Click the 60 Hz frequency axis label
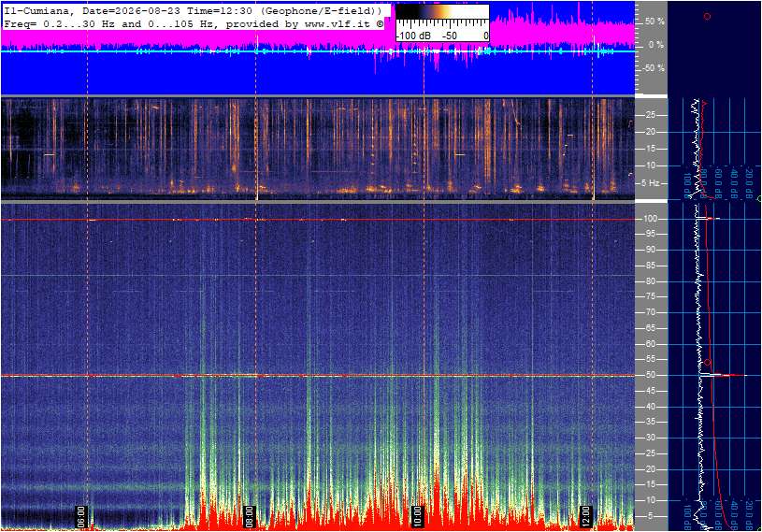Screen dimensions: 762x532 click(x=650, y=344)
